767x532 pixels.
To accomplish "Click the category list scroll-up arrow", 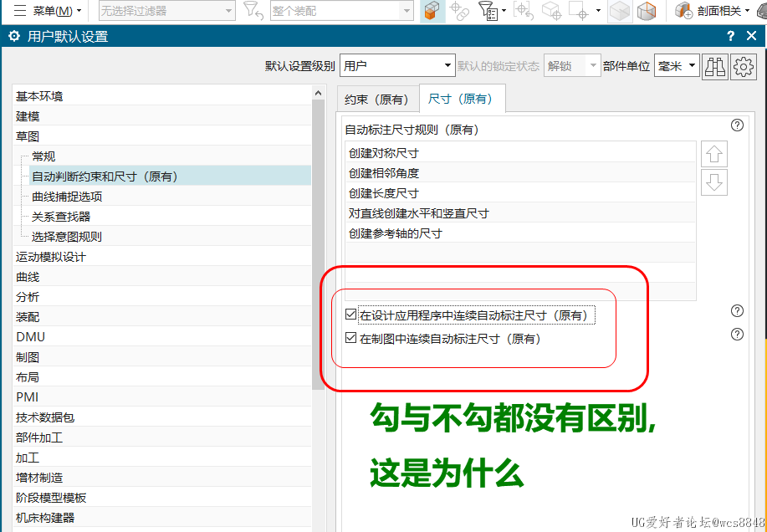I will pyautogui.click(x=318, y=92).
